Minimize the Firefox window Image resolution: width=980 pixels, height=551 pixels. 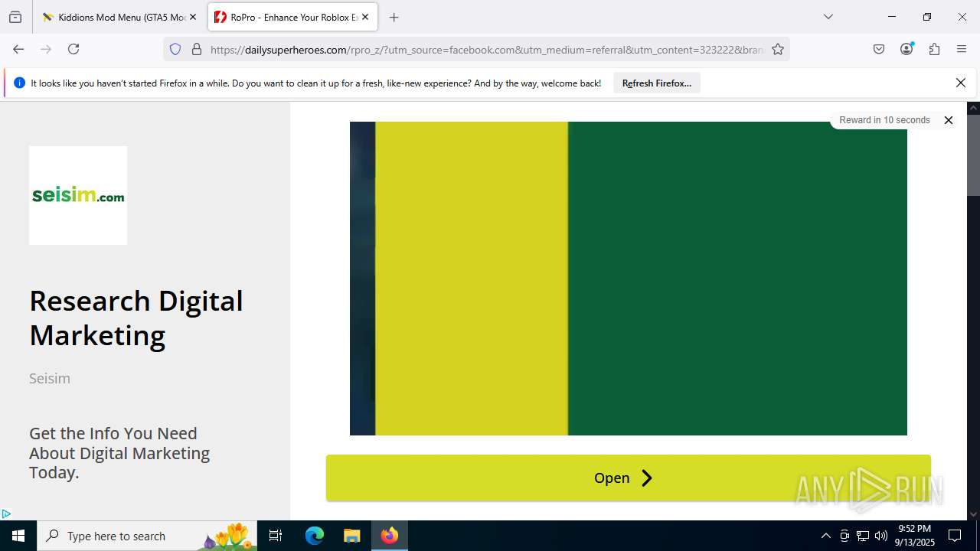[x=892, y=17]
